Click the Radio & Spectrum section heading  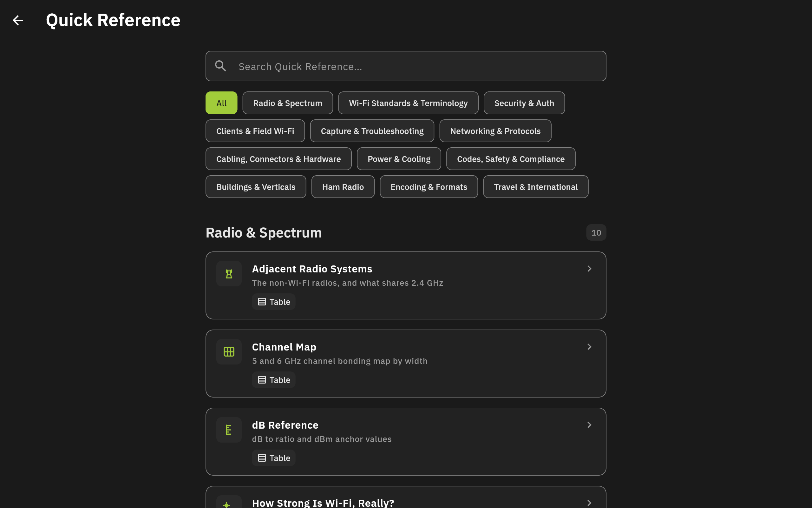264,232
